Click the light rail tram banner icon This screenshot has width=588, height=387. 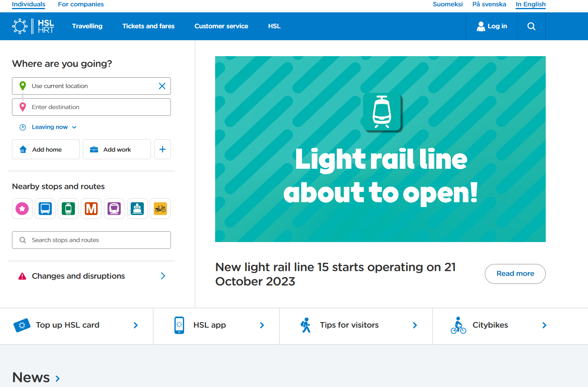[382, 112]
